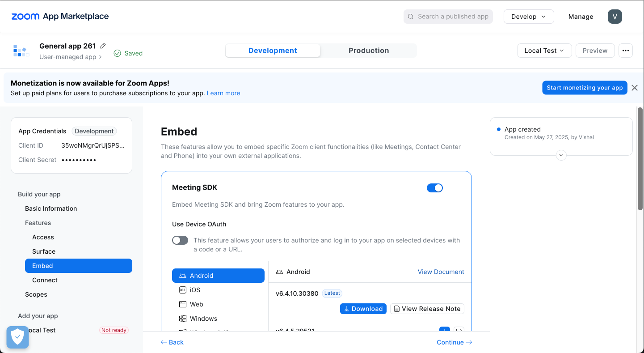Click the pencil icon to rename General app 261
The height and width of the screenshot is (353, 644).
(103, 46)
